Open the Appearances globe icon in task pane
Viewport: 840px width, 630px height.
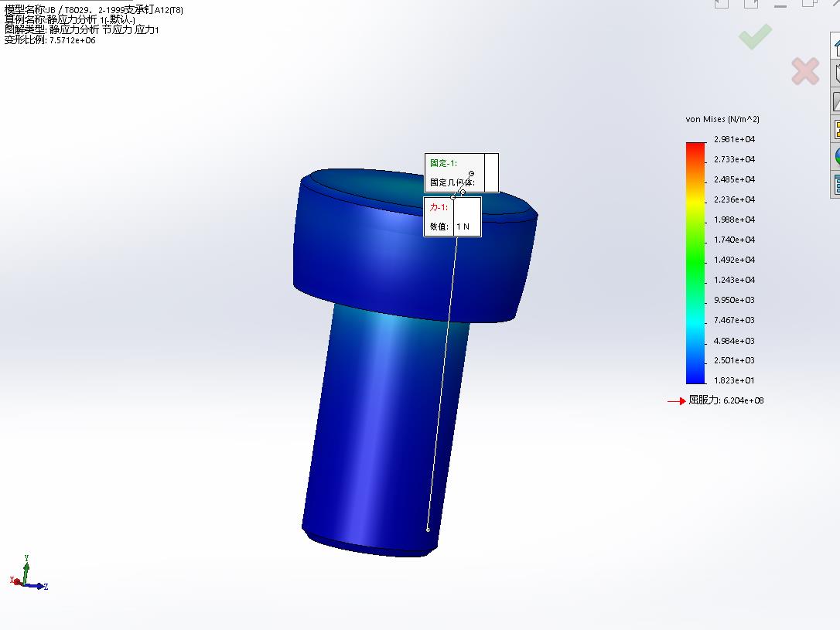tap(835, 157)
